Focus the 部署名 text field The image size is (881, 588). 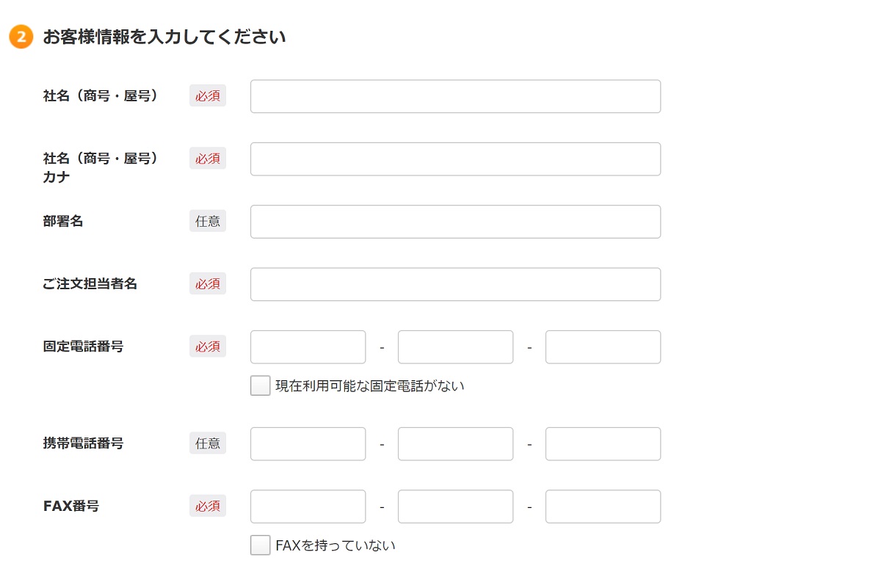(x=455, y=222)
